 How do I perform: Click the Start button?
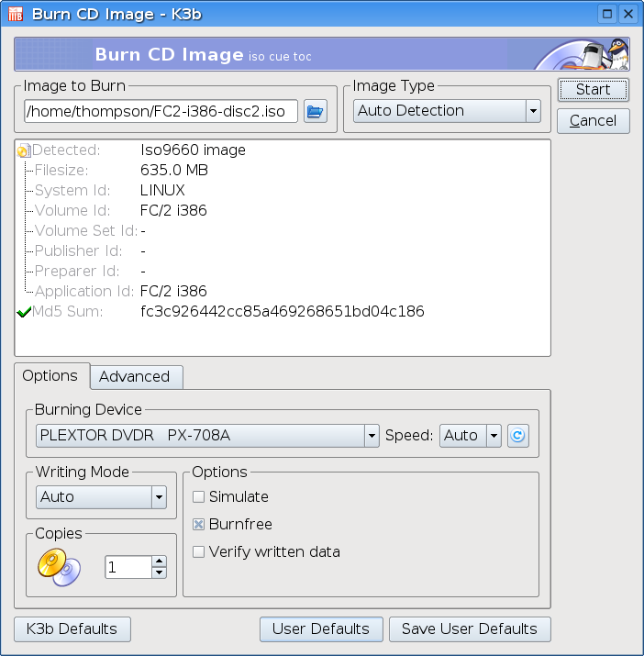[593, 90]
